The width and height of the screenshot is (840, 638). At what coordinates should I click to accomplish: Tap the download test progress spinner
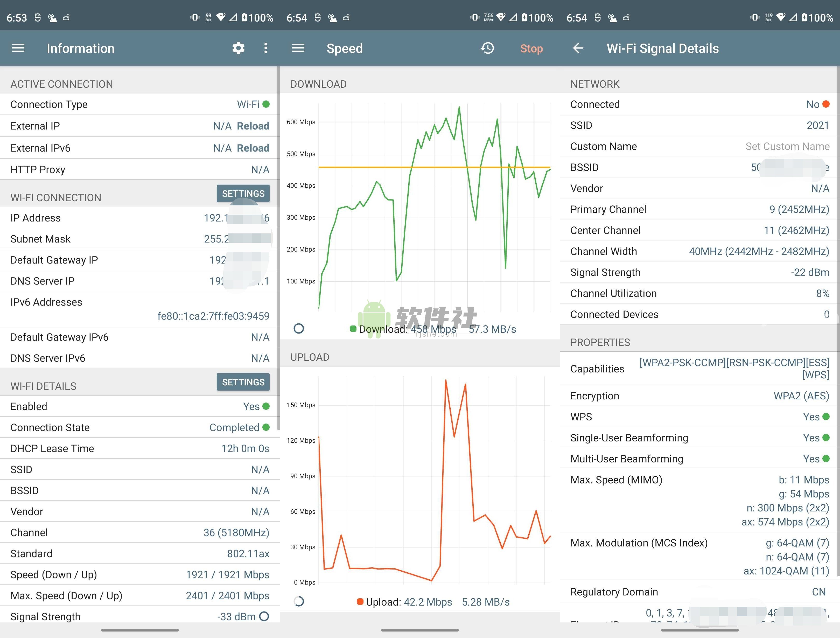coord(299,329)
